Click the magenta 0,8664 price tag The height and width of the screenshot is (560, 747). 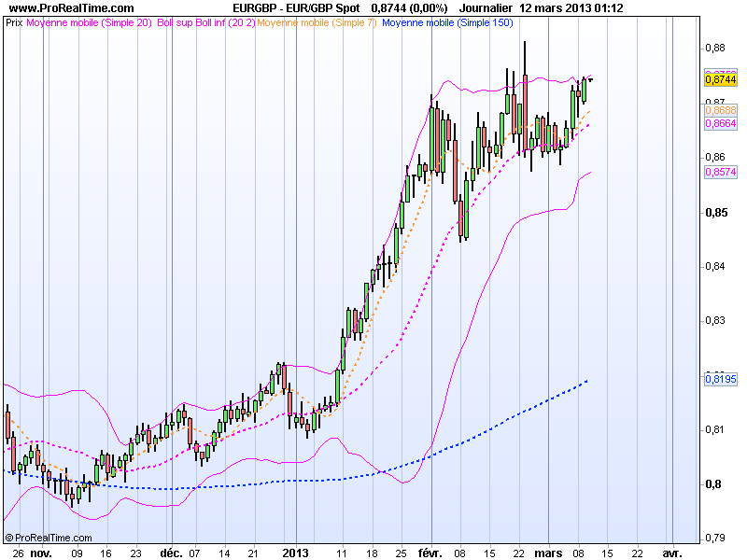pyautogui.click(x=719, y=122)
